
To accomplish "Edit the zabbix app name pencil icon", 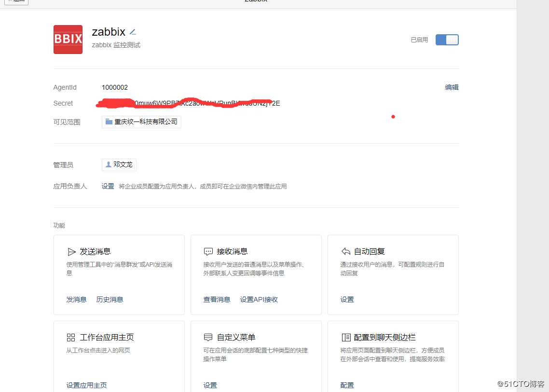I will click(133, 32).
